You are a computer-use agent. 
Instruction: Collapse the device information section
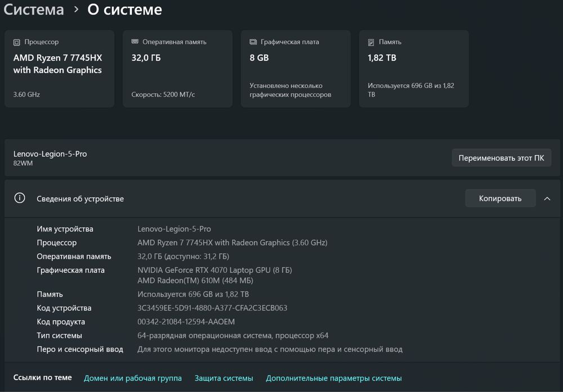pos(547,199)
